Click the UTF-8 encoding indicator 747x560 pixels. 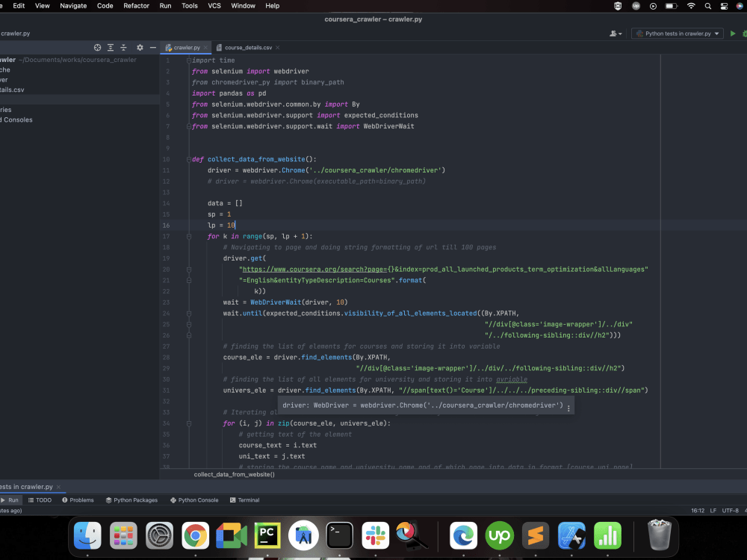pos(731,511)
